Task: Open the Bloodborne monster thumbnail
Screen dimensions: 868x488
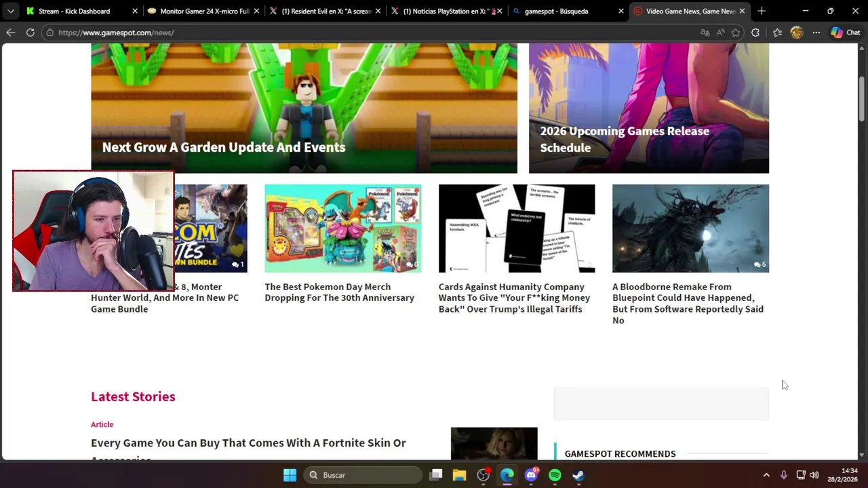Action: tap(690, 228)
